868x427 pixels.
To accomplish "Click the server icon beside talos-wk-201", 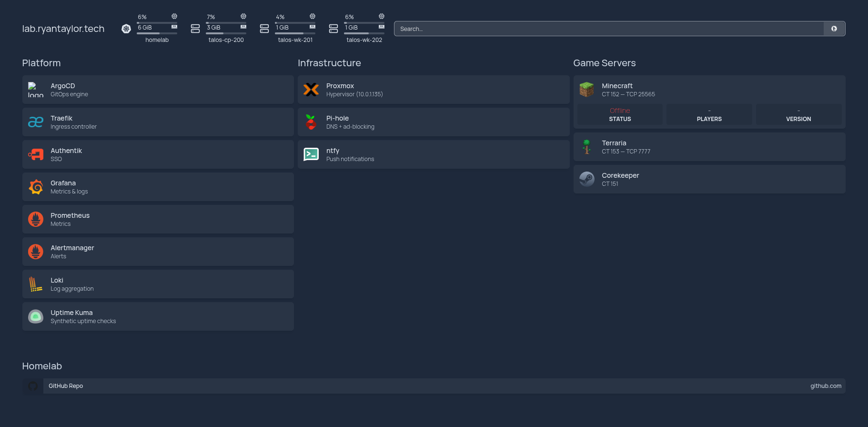I will point(264,29).
